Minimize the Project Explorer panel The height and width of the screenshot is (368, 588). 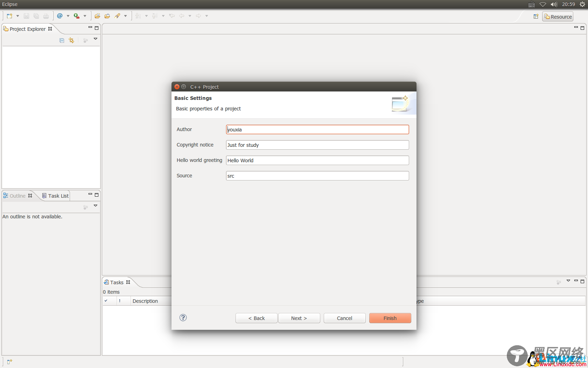[90, 27]
